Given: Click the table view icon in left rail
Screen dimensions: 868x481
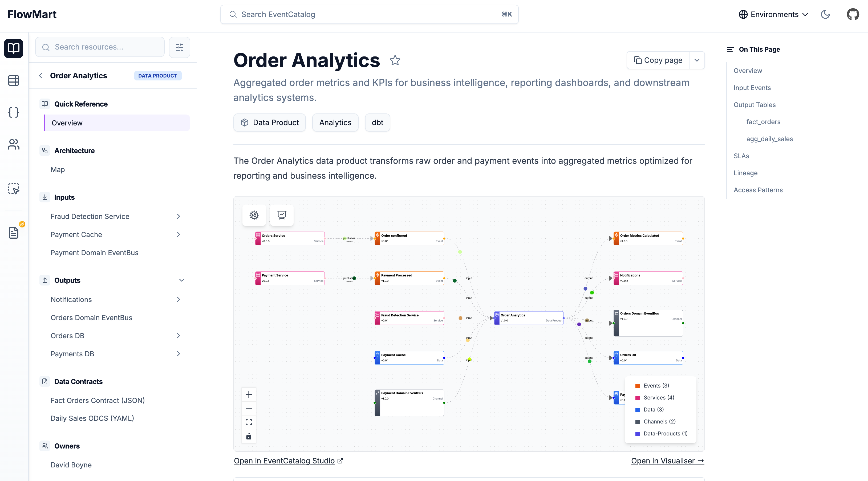Looking at the screenshot, I should click(x=14, y=80).
